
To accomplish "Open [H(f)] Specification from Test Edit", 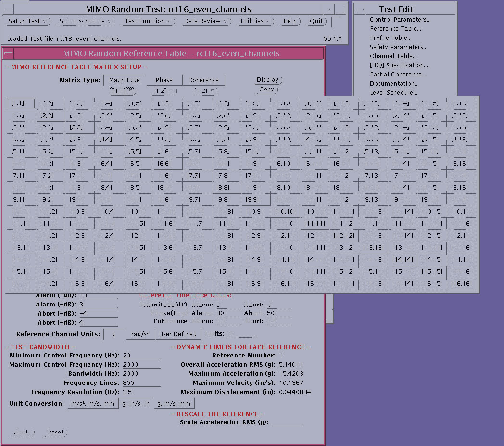I will pyautogui.click(x=399, y=65).
